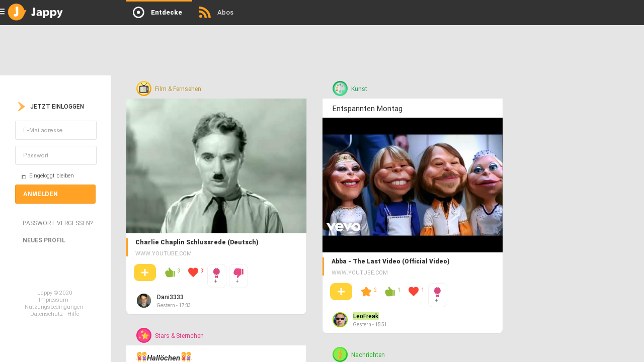Viewport: 644px width, 362px height.
Task: Click the Abos RSS feed icon
Action: [205, 13]
